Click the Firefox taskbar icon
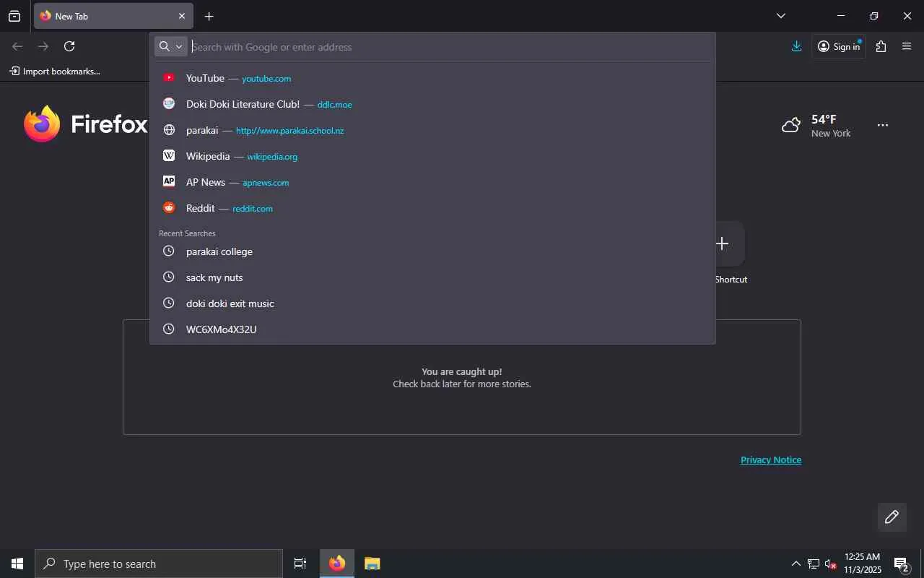This screenshot has width=924, height=578. pyautogui.click(x=337, y=564)
